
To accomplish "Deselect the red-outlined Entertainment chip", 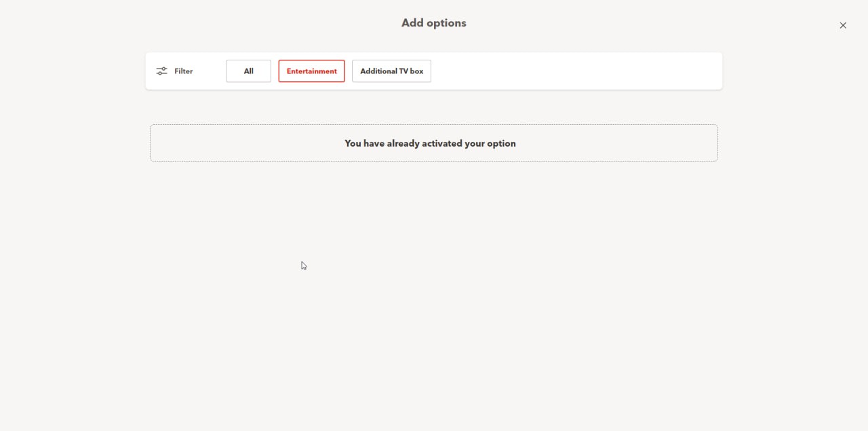I will coord(311,71).
